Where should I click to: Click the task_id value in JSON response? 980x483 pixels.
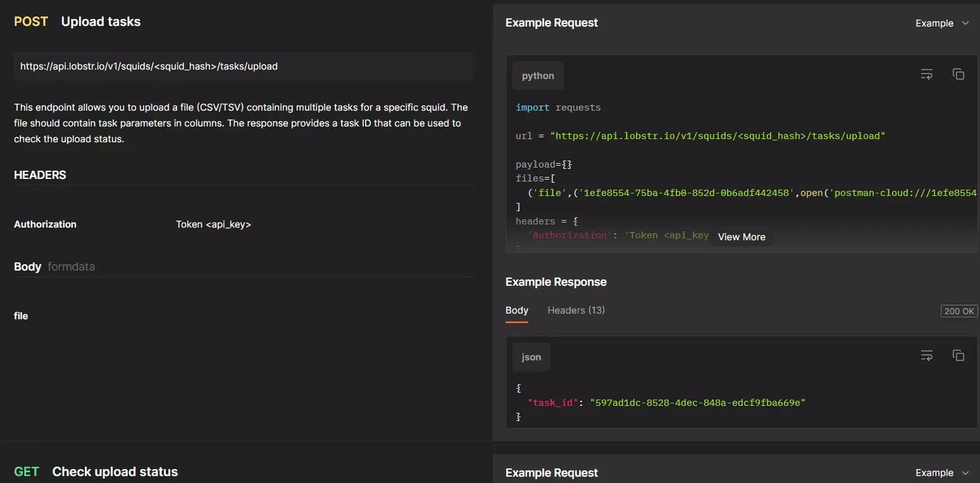tap(697, 403)
